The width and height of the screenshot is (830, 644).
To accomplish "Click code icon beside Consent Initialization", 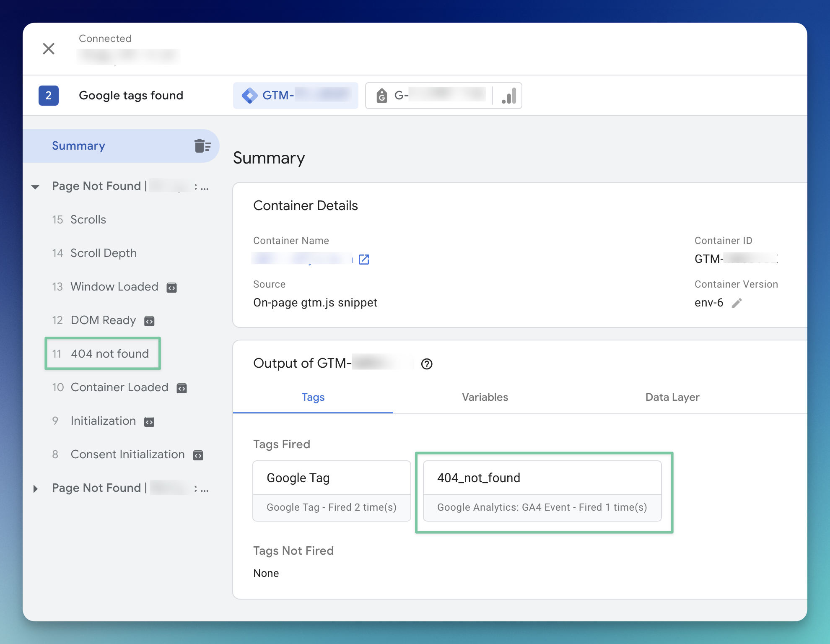I will (198, 455).
